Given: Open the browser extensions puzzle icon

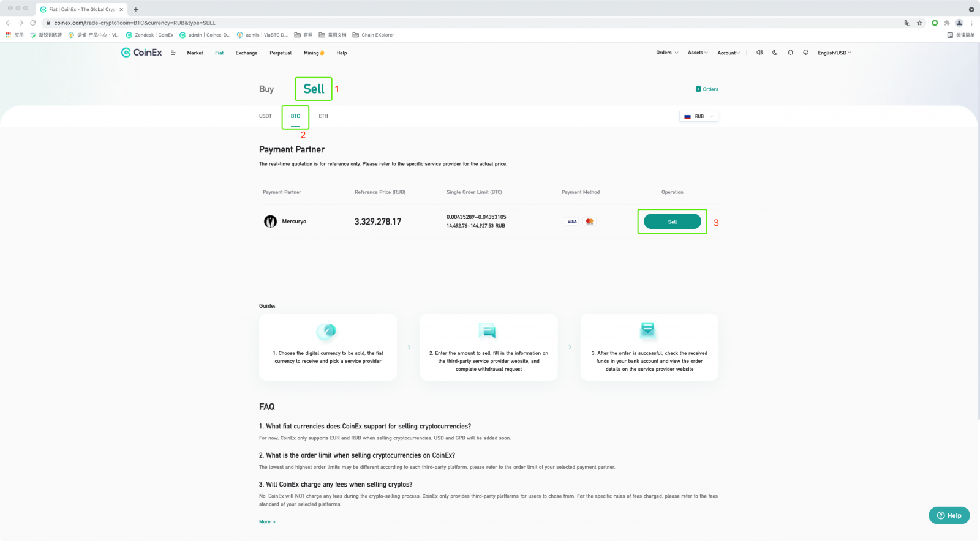Looking at the screenshot, I should [947, 23].
